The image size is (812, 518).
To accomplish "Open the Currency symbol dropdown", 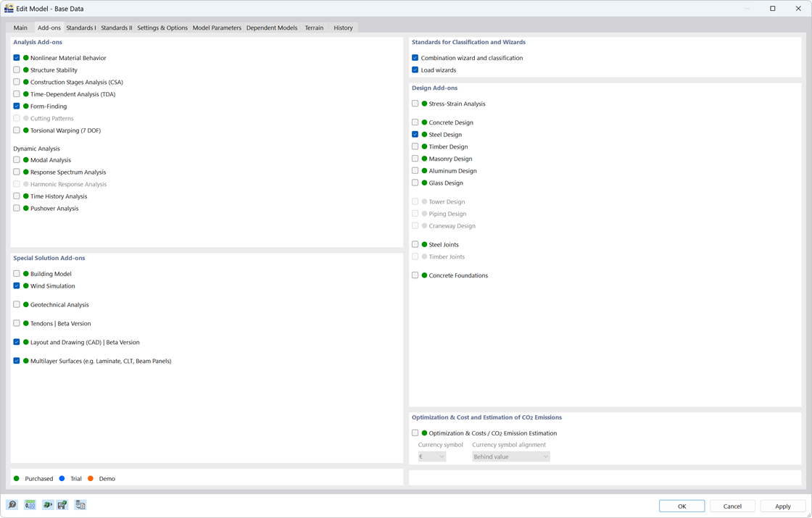I will pos(432,456).
